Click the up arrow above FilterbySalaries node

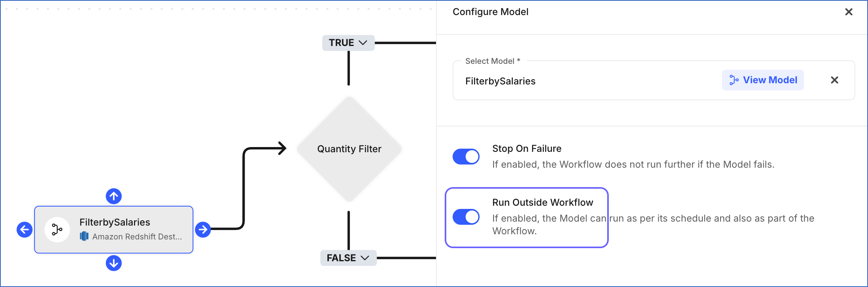coord(114,196)
